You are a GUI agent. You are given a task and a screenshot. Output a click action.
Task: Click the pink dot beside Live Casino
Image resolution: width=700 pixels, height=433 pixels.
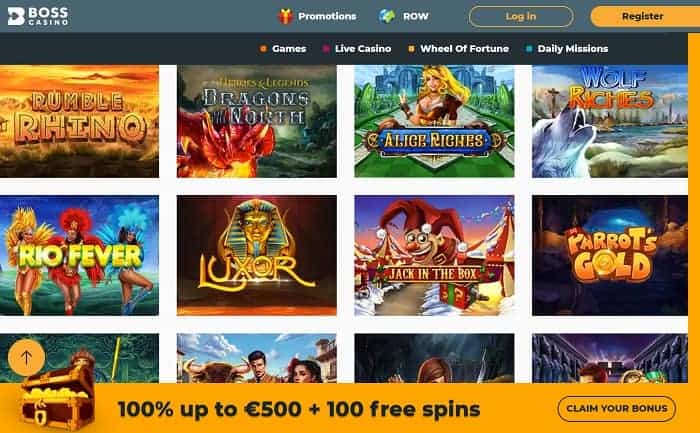click(x=326, y=49)
